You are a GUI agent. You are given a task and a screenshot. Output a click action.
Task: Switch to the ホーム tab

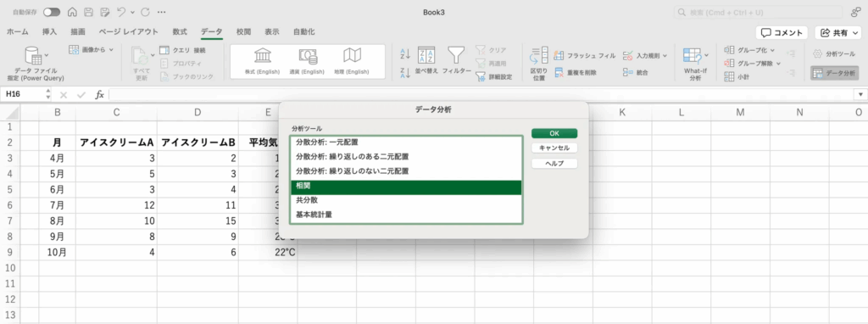tap(18, 32)
